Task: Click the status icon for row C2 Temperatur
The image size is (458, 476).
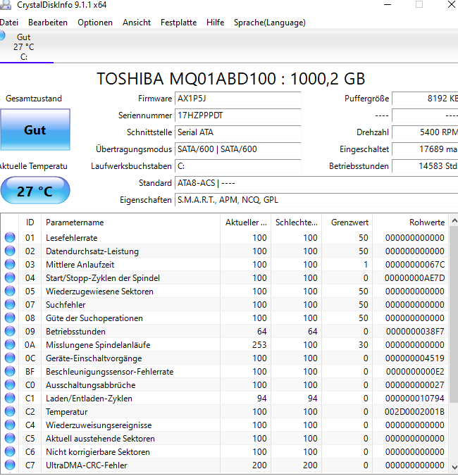Action: tap(10, 411)
